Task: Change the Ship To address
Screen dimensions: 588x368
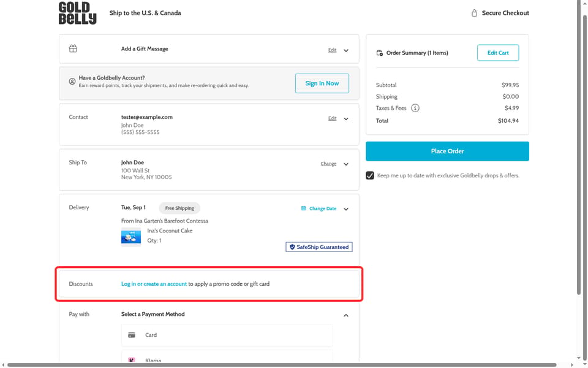Action: click(328, 164)
